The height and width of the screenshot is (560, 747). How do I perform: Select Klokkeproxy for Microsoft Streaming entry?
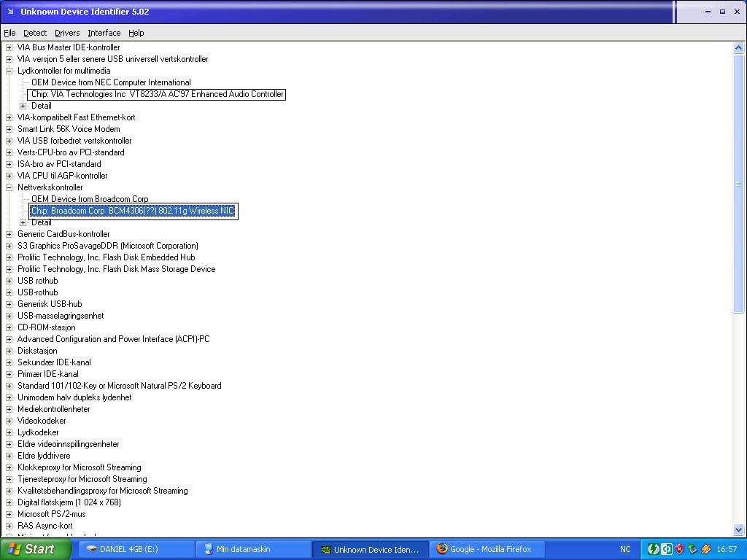click(x=79, y=467)
